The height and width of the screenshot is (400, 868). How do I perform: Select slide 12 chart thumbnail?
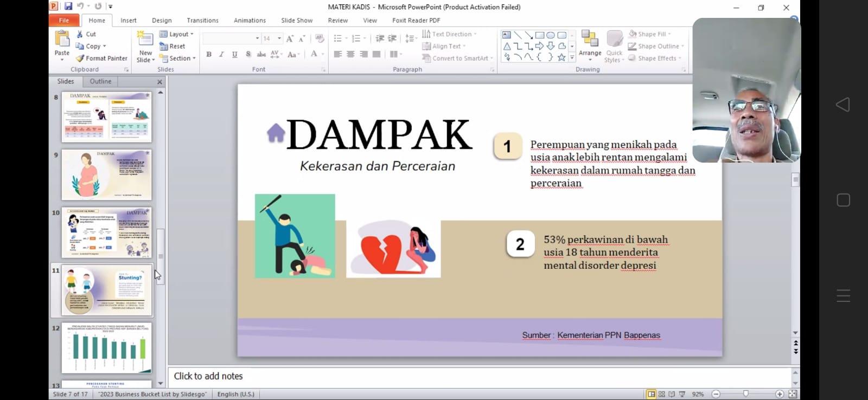point(106,348)
